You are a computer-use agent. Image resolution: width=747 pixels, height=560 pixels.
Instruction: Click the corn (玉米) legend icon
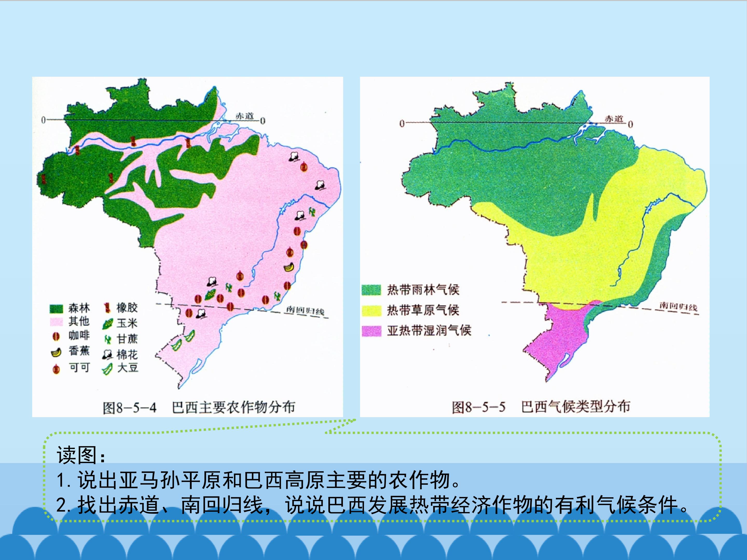[107, 324]
